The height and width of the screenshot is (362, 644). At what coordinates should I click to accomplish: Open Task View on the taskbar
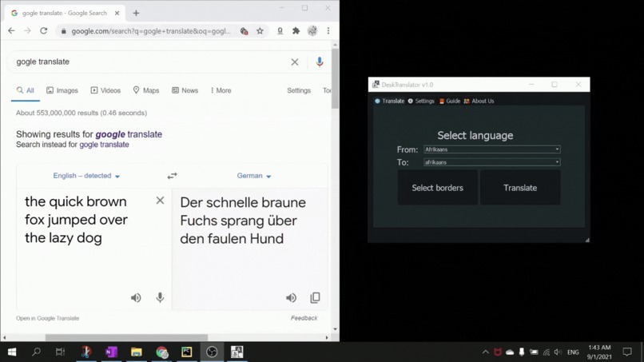pyautogui.click(x=61, y=352)
